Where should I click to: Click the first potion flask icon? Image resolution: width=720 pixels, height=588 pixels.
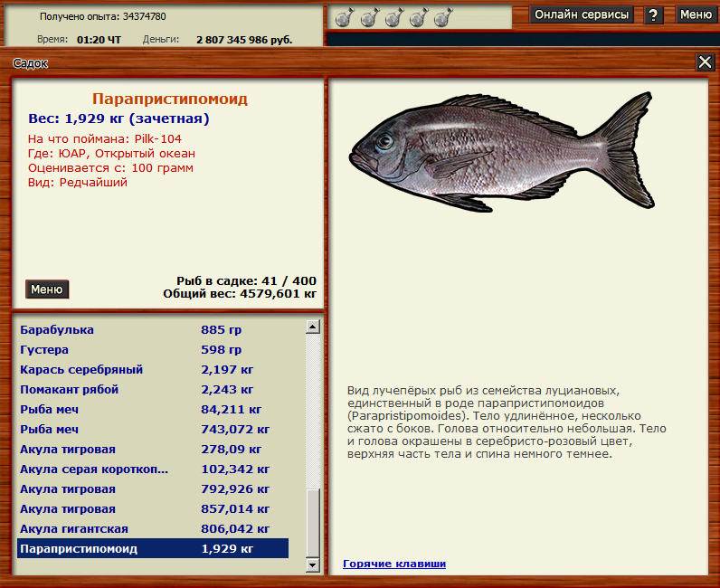coord(345,17)
